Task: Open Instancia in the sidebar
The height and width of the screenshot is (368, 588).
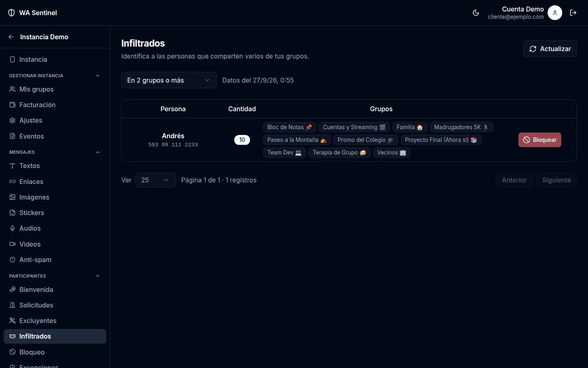Action: [x=55, y=59]
